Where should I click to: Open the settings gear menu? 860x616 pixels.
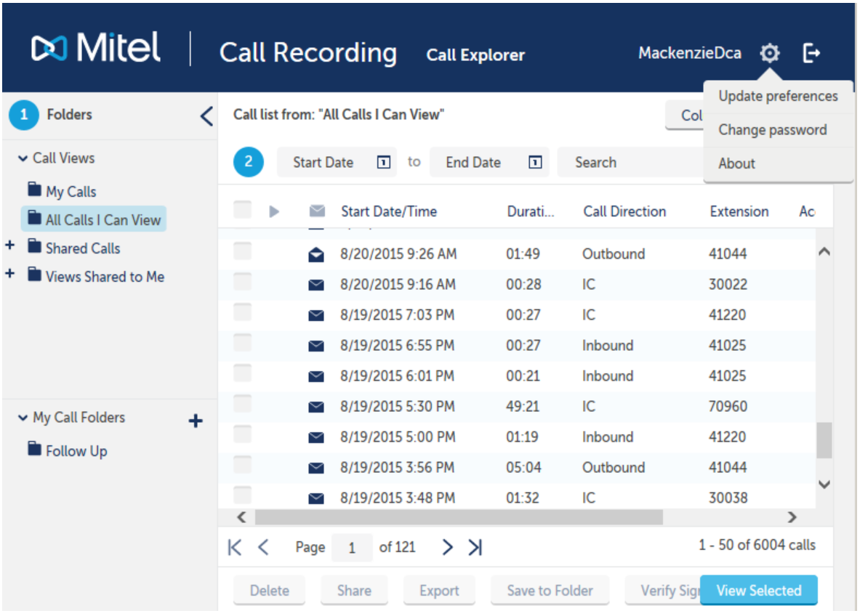[770, 53]
